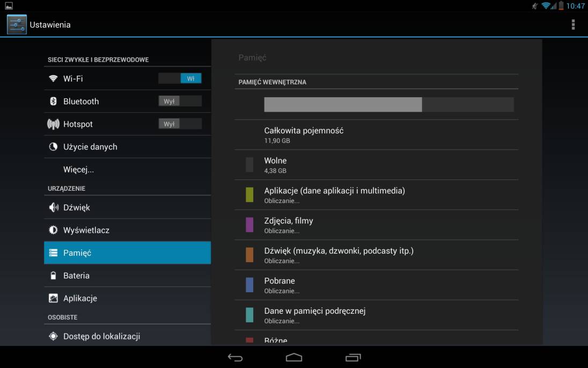
Task: Tap the Pamięć panel title
Action: [x=252, y=58]
